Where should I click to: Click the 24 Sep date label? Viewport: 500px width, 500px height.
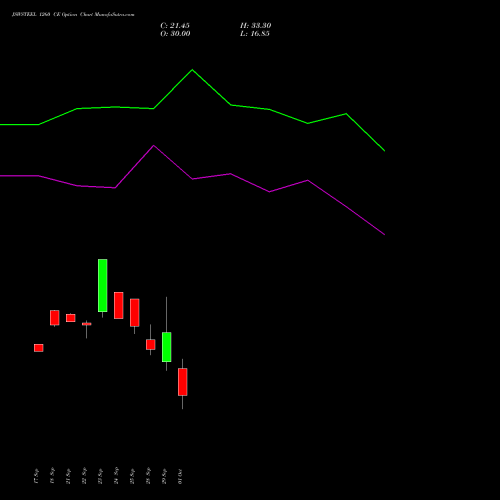tap(116, 476)
